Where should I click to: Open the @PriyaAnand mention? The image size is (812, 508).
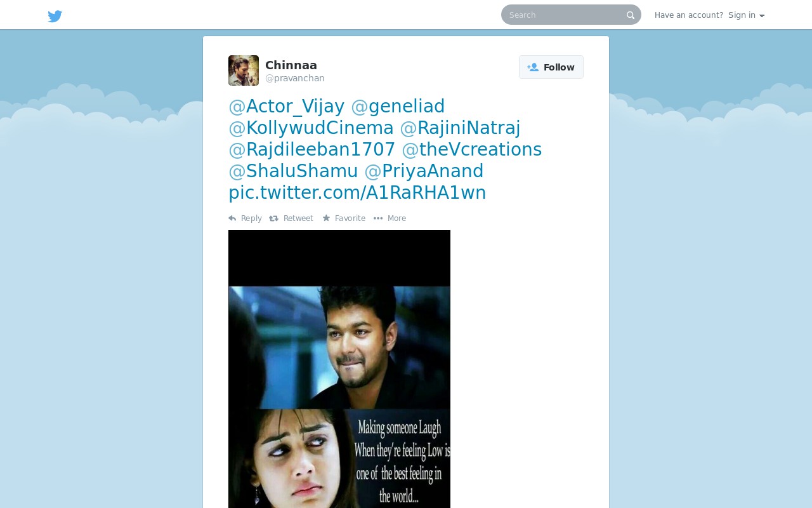pyautogui.click(x=424, y=171)
